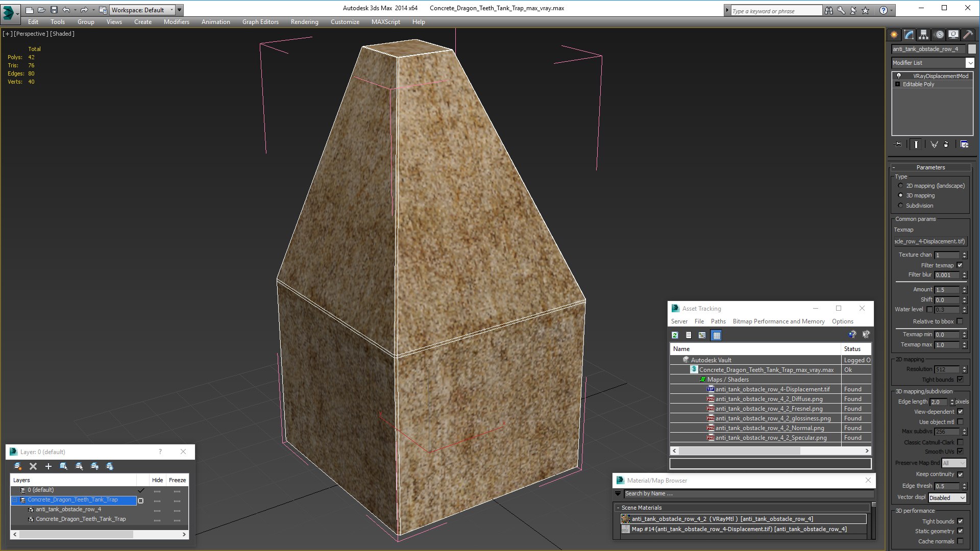Screen dimensions: 980x551
Task: Click the object color swatch
Action: pyautogui.click(x=972, y=49)
